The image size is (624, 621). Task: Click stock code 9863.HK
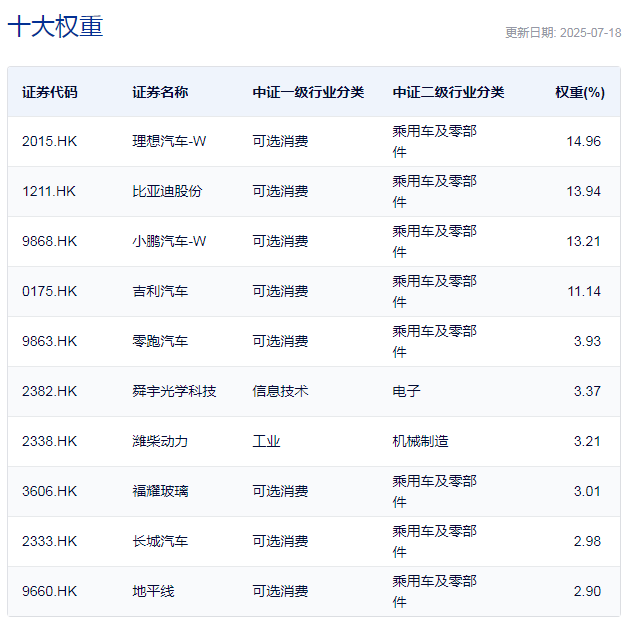(49, 341)
